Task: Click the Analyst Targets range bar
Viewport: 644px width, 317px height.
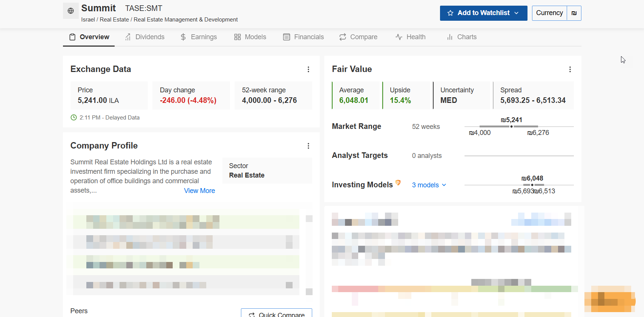Action: 519,156
